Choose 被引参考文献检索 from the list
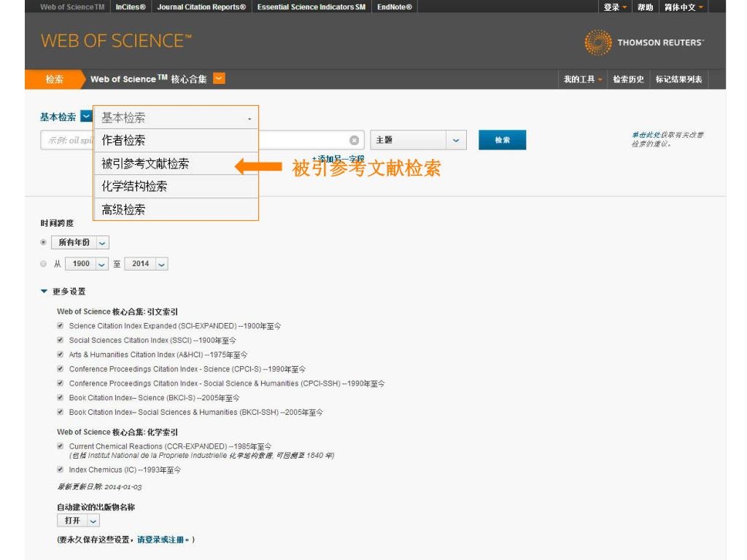 (x=177, y=164)
